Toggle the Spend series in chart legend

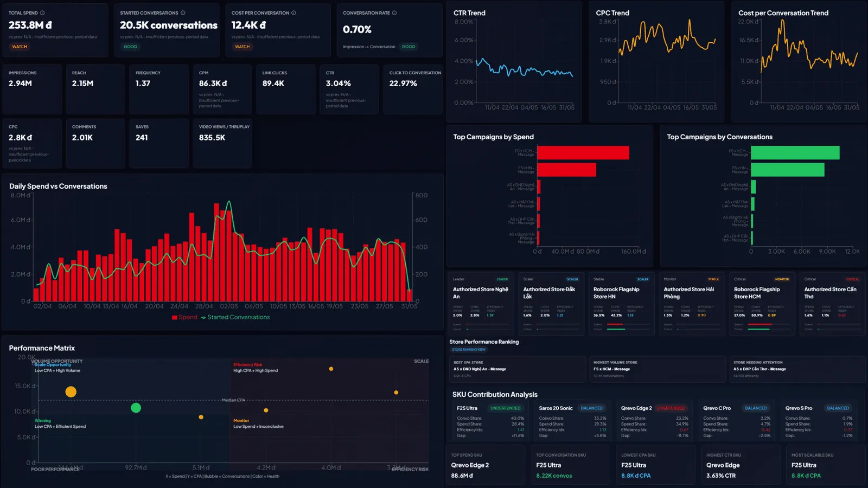pos(184,317)
